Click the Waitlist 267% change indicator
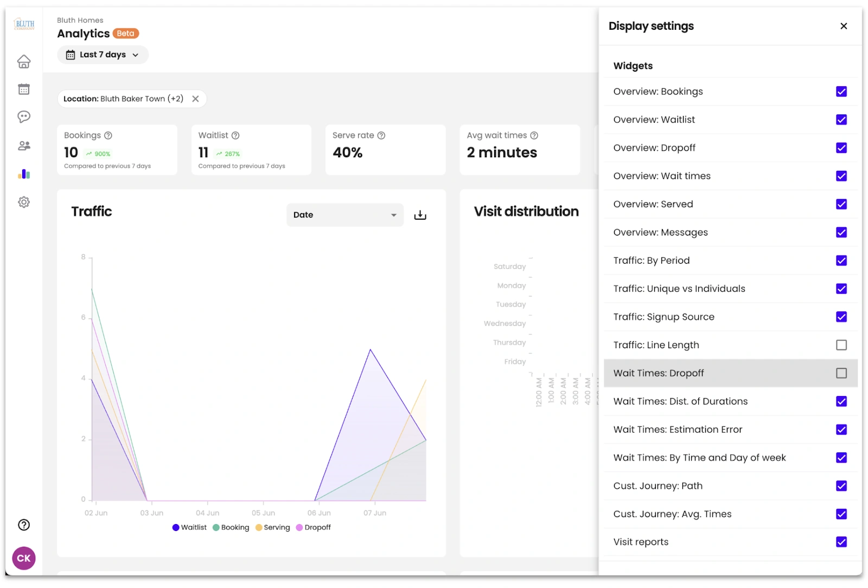Image resolution: width=868 pixels, height=588 pixels. click(228, 154)
